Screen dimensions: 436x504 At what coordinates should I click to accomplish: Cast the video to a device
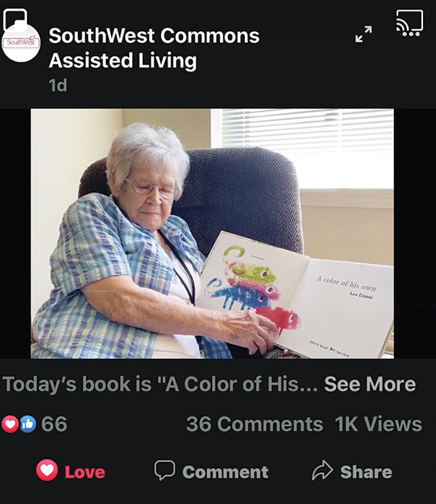pyautogui.click(x=409, y=23)
